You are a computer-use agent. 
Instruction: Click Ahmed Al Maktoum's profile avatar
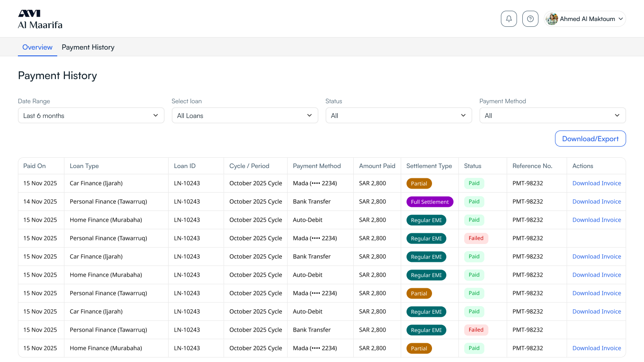coord(552,19)
